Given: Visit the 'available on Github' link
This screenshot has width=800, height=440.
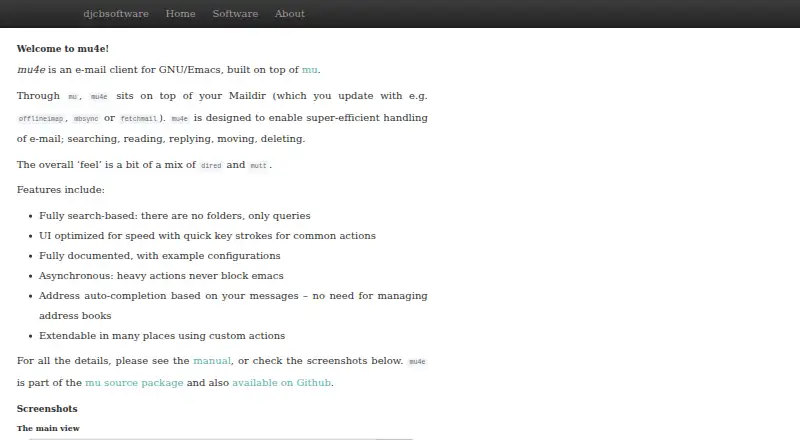Looking at the screenshot, I should coord(282,383).
